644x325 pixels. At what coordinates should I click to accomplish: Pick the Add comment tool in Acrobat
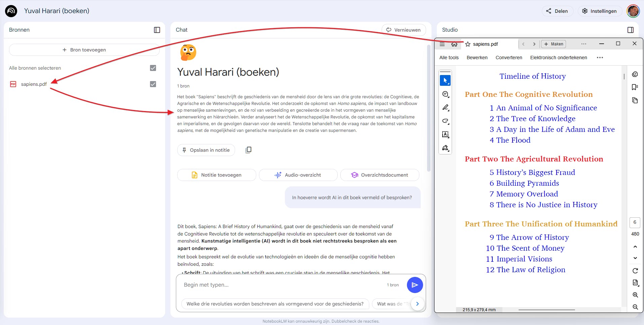click(445, 94)
